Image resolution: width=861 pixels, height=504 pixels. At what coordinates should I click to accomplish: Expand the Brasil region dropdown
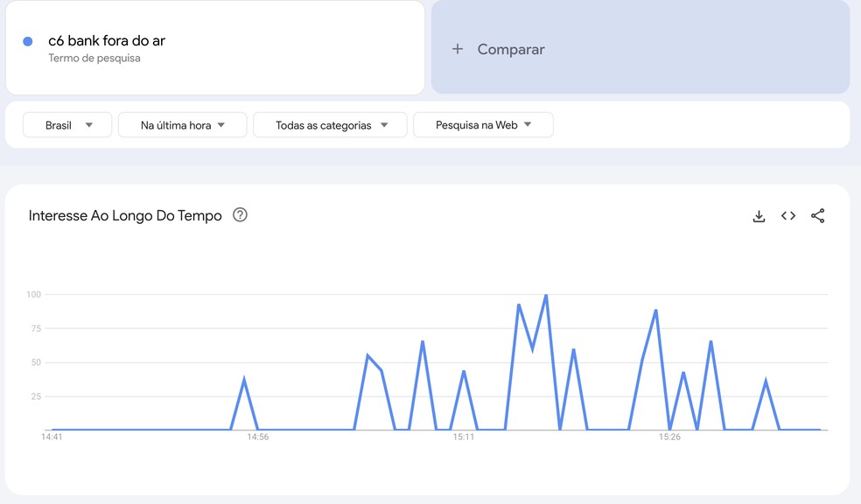pyautogui.click(x=66, y=124)
